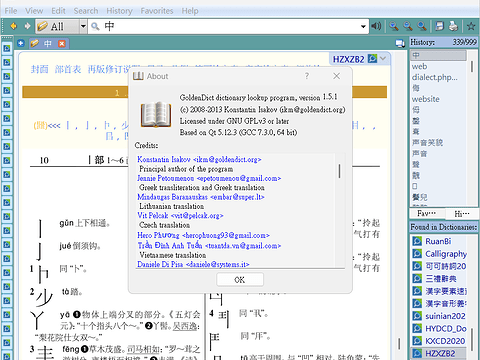The image size is (480, 360).
Task: Select 'web' in history list
Action: click(x=419, y=66)
